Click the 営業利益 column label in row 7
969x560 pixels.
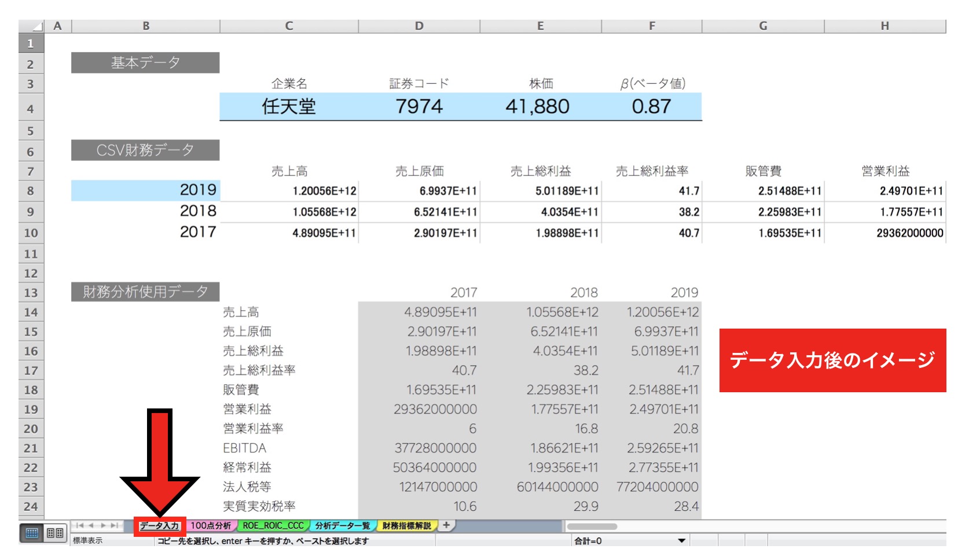(x=885, y=171)
